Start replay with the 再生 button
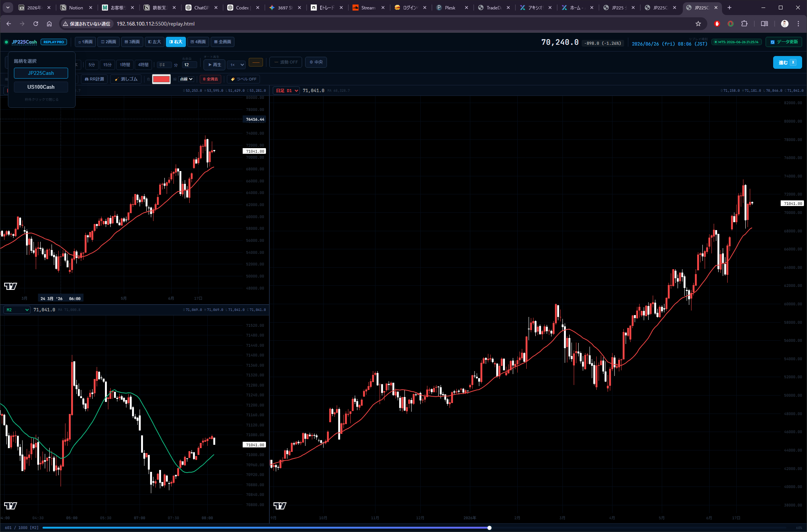The height and width of the screenshot is (532, 807). (x=214, y=65)
